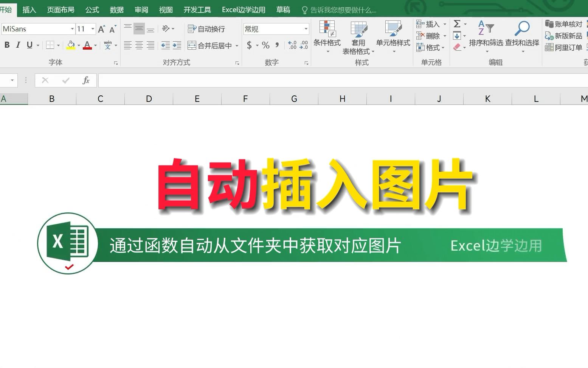Open 查找和选择 find and select
588x368 pixels.
click(x=522, y=36)
